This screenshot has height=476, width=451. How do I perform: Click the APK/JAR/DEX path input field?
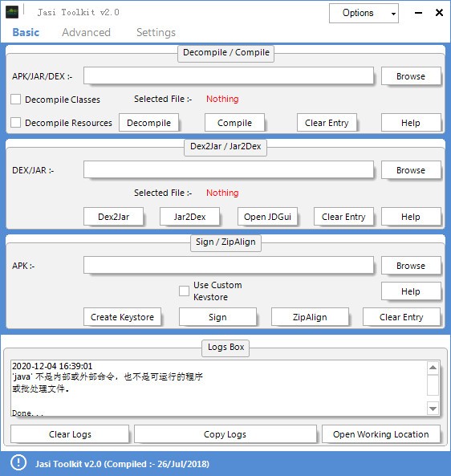point(229,75)
